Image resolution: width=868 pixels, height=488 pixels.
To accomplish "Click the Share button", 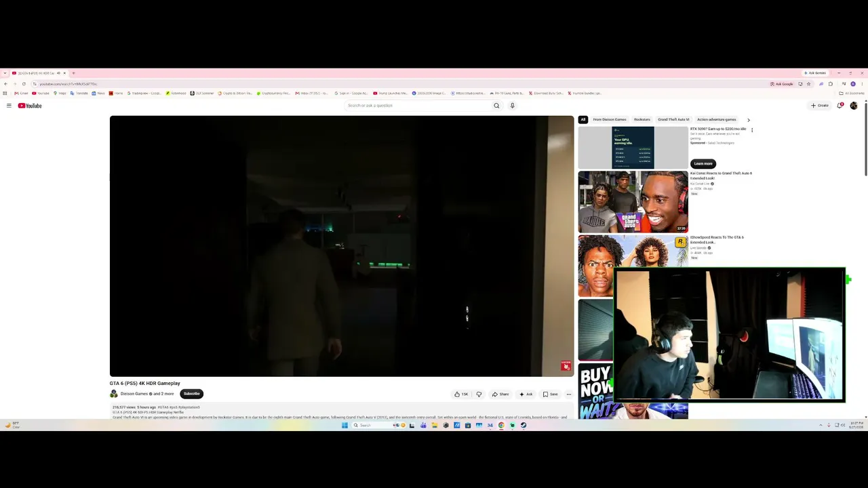I will click(500, 394).
